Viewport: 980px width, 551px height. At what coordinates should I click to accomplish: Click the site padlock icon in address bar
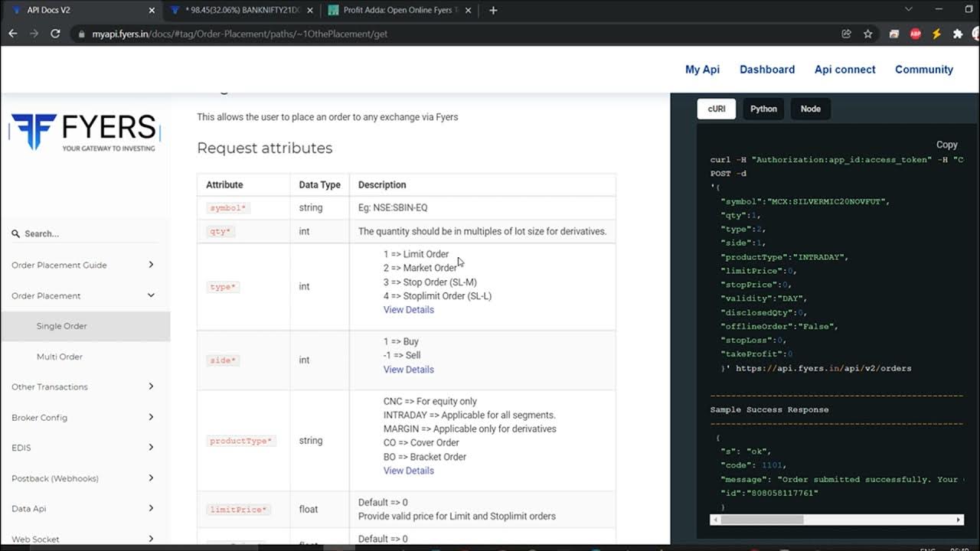(82, 34)
